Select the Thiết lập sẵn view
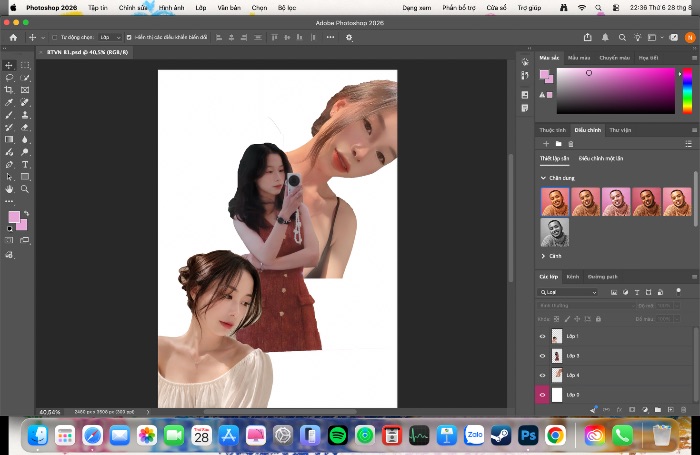The height and width of the screenshot is (455, 700). (554, 159)
